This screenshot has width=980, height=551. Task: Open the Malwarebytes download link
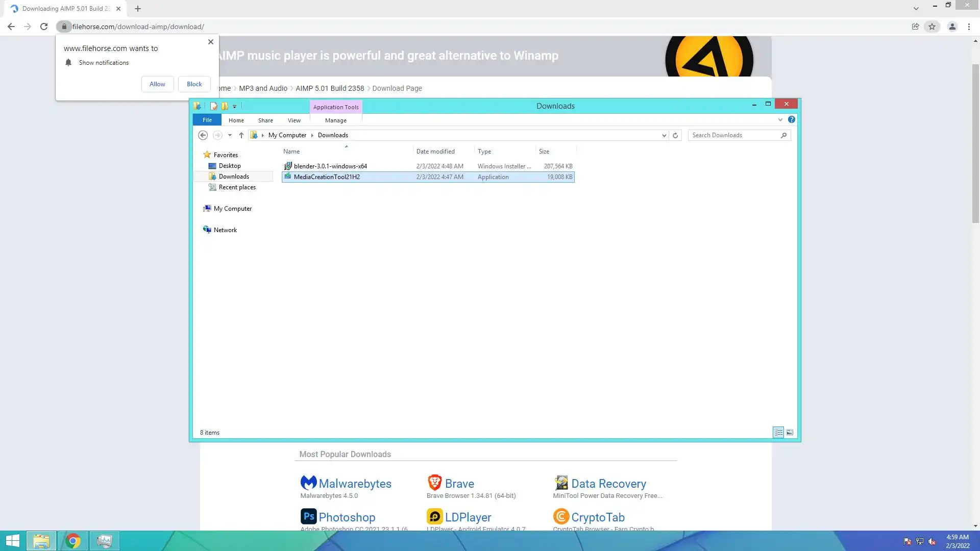(x=355, y=484)
